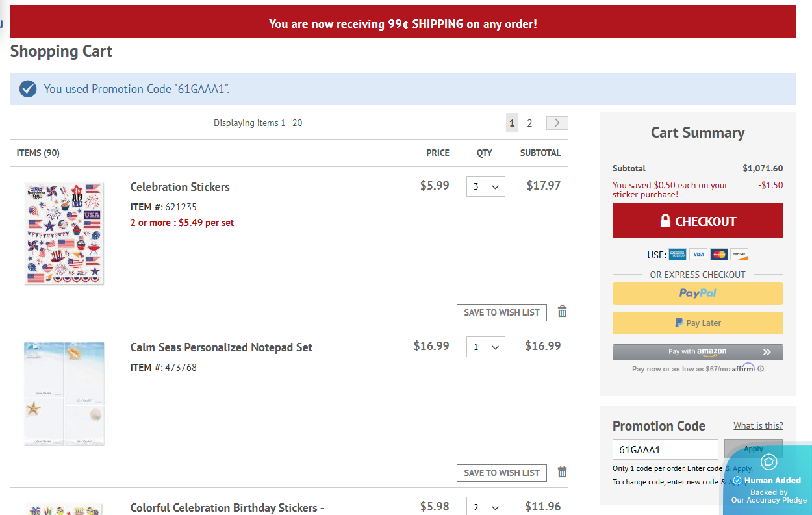This screenshot has height=515, width=812.
Task: Click the Human Added badge icon
Action: click(768, 462)
